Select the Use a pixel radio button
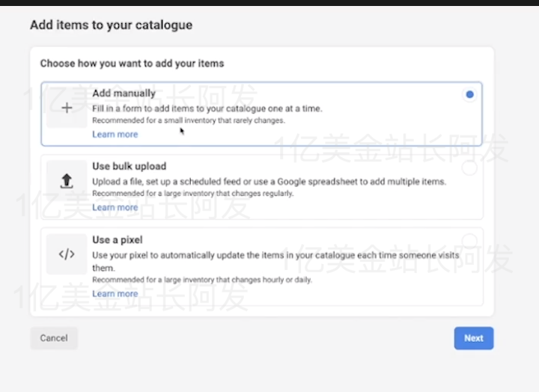This screenshot has width=539, height=392. [x=469, y=240]
